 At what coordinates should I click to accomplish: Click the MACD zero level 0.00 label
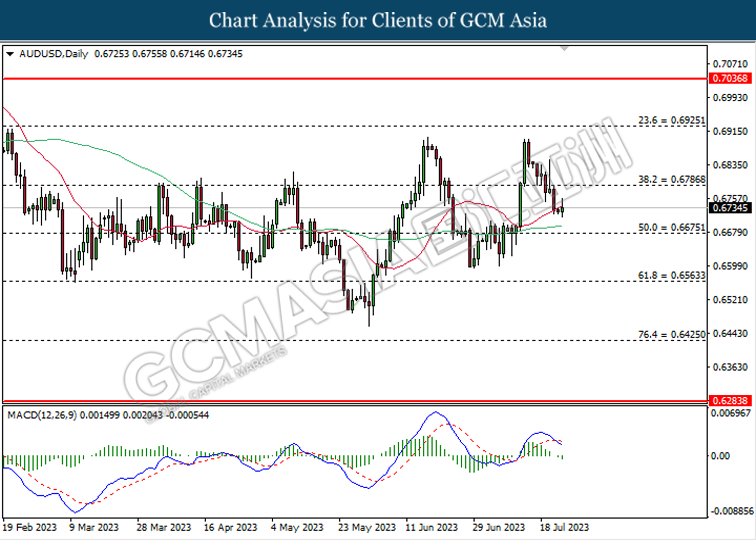coord(720,456)
